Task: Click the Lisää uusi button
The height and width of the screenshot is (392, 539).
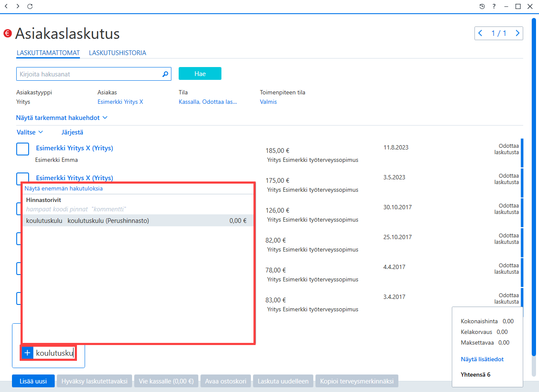Action: 33,381
